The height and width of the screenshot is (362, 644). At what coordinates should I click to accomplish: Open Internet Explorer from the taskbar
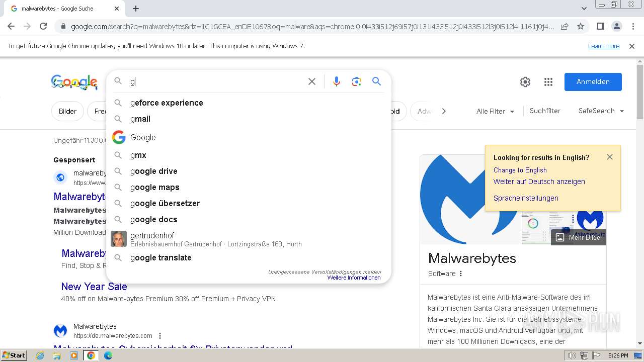coord(40,355)
